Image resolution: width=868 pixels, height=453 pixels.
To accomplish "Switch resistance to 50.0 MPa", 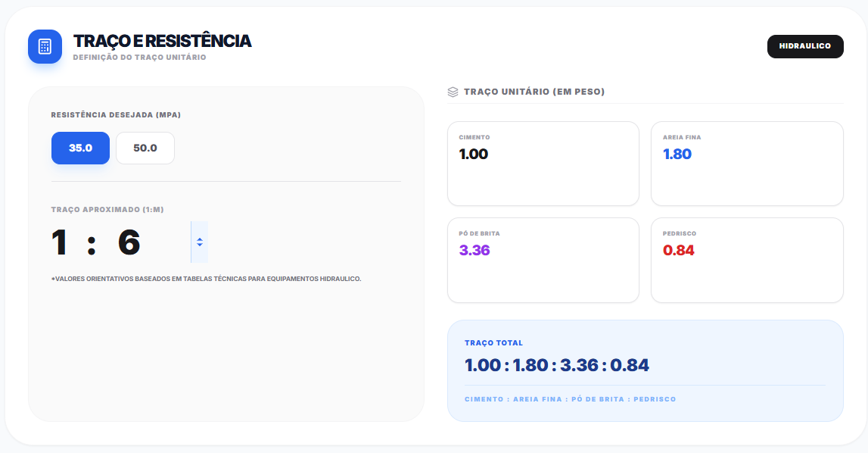I will coord(145,148).
